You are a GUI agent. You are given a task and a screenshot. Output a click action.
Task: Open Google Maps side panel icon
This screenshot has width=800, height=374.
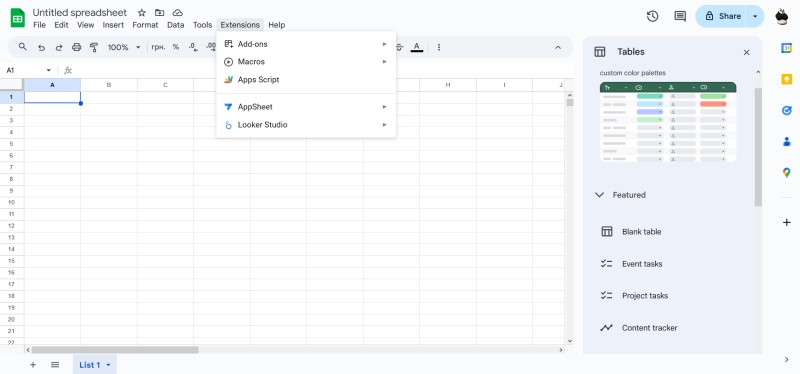[786, 173]
